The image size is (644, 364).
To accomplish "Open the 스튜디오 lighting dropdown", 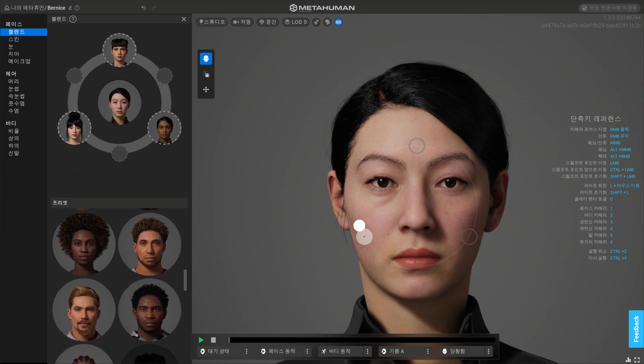I will 212,22.
